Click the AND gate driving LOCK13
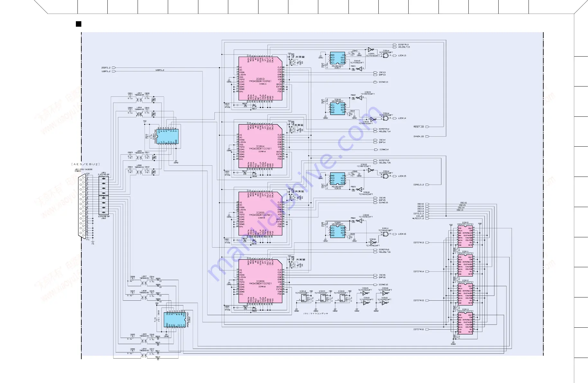This screenshot has width=588, height=383. (x=385, y=56)
